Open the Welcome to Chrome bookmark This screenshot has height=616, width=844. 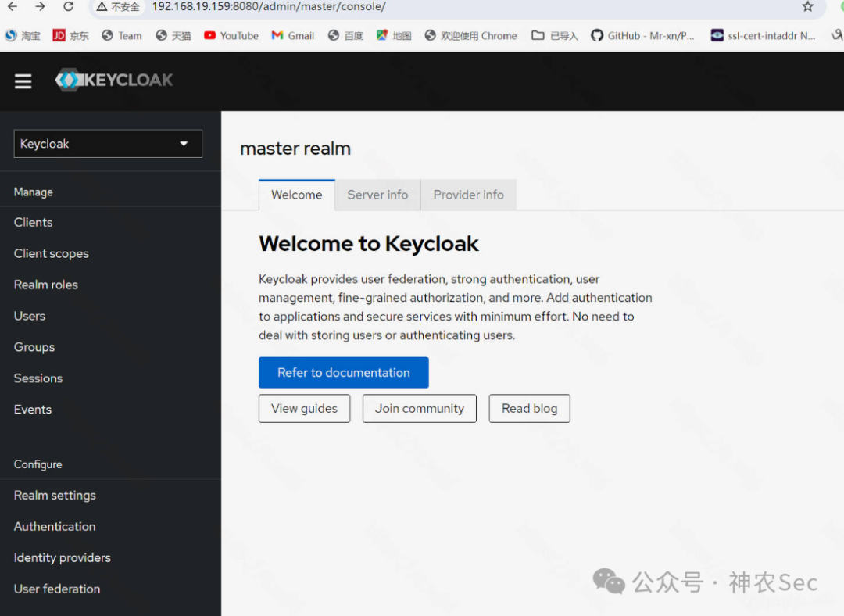(x=471, y=35)
